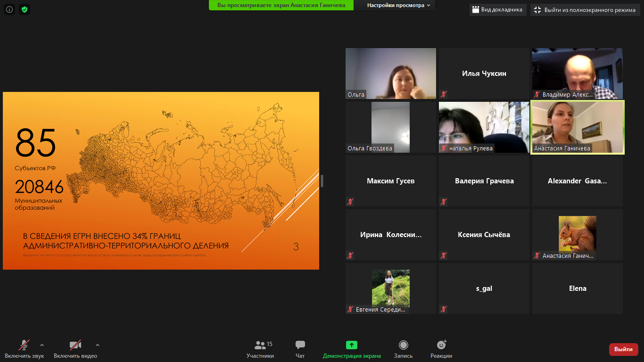Select Максим Гусев participant tile

click(x=391, y=181)
